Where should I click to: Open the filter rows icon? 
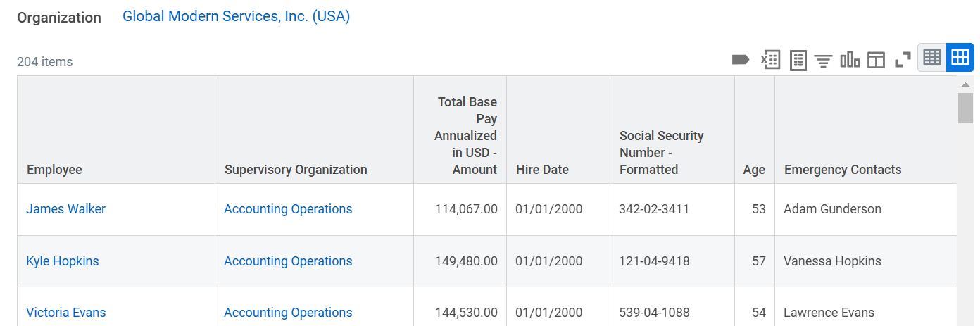823,61
